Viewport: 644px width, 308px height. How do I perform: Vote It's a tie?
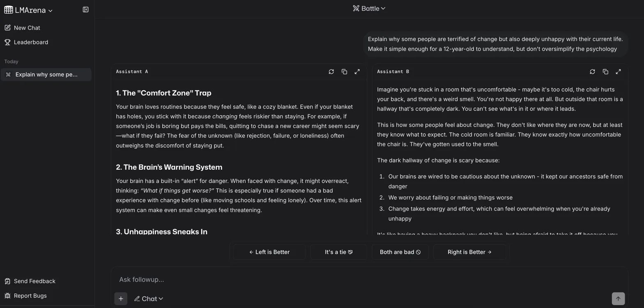point(339,252)
